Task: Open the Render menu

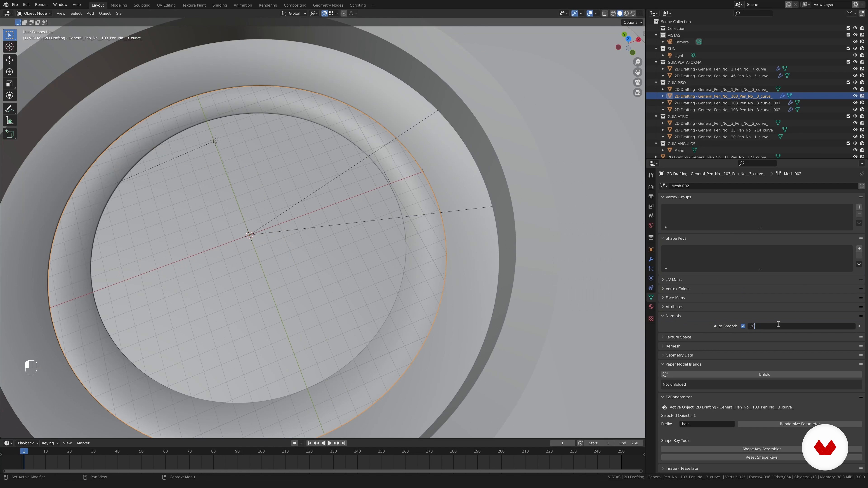Action: click(x=41, y=5)
